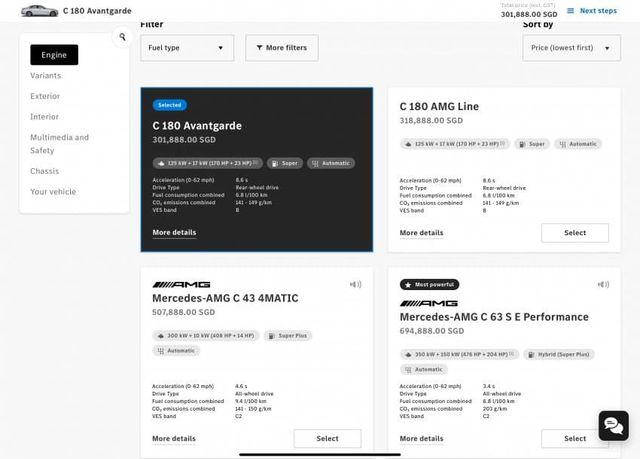Select the Mercedes-AMG C 43 4MATIC
Image resolution: width=640 pixels, height=459 pixels.
pyautogui.click(x=327, y=438)
